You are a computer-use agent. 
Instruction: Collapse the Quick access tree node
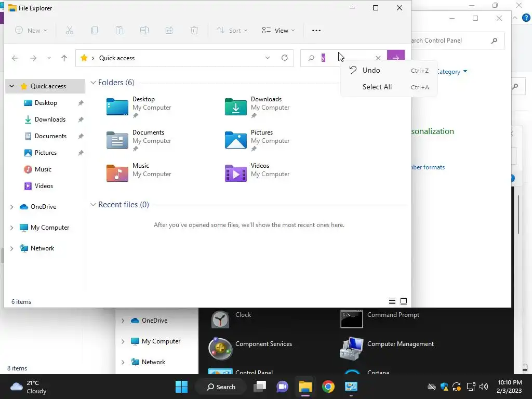tap(11, 86)
